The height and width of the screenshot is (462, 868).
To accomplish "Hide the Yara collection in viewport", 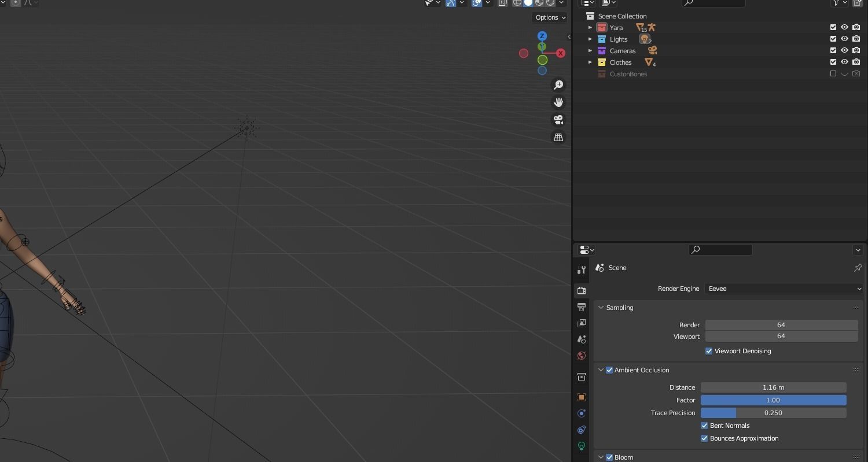I will [844, 27].
